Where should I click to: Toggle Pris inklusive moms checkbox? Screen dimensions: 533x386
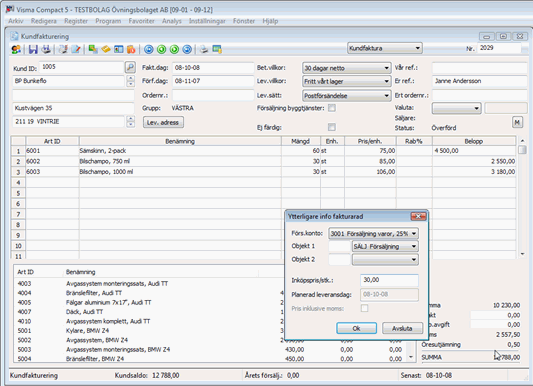click(x=364, y=308)
